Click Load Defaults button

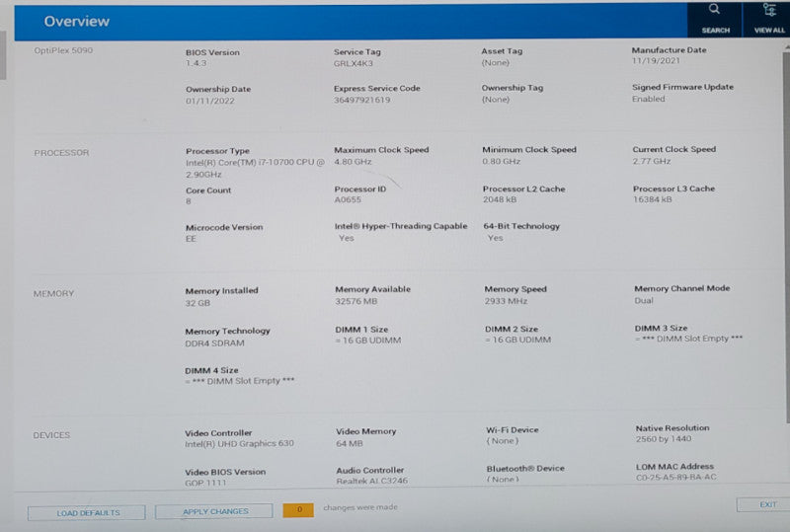[87, 513]
